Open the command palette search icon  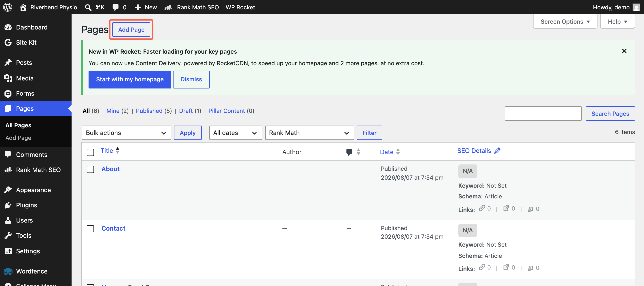coord(88,7)
